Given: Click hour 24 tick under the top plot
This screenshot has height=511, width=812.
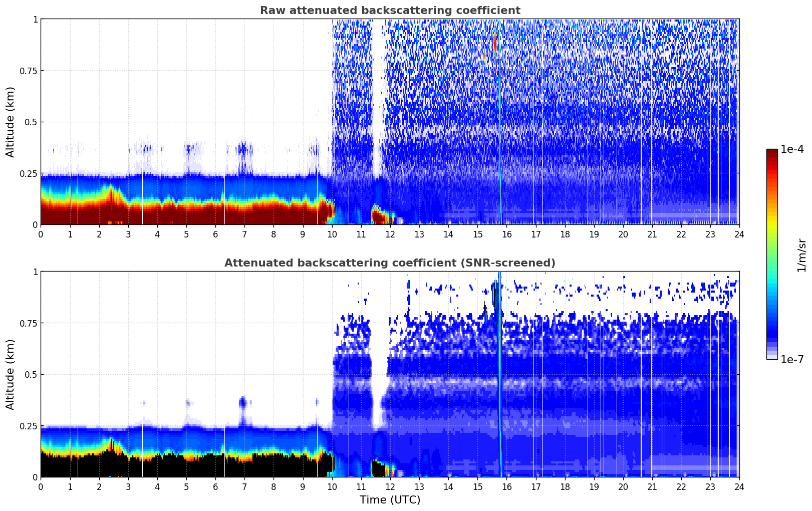Looking at the screenshot, I should click(x=739, y=234).
